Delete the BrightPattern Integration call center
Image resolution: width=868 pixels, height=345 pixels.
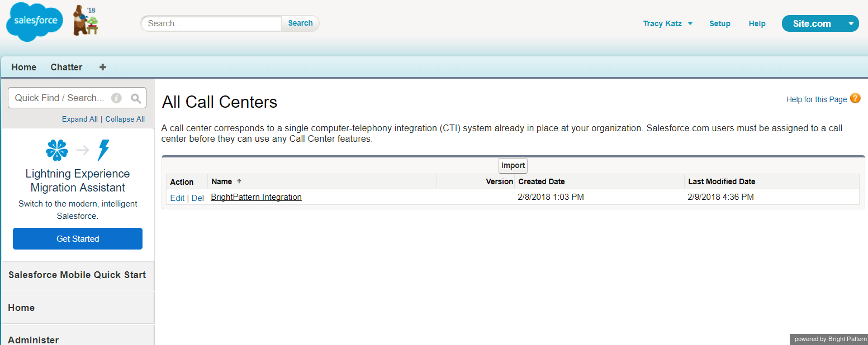point(198,198)
